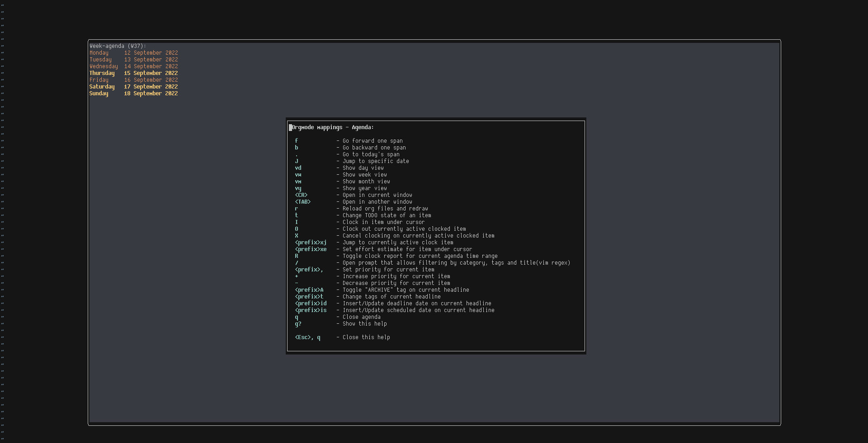This screenshot has width=868, height=443.
Task: Click the 'Open in current window' mapping line
Action: pyautogui.click(x=354, y=195)
